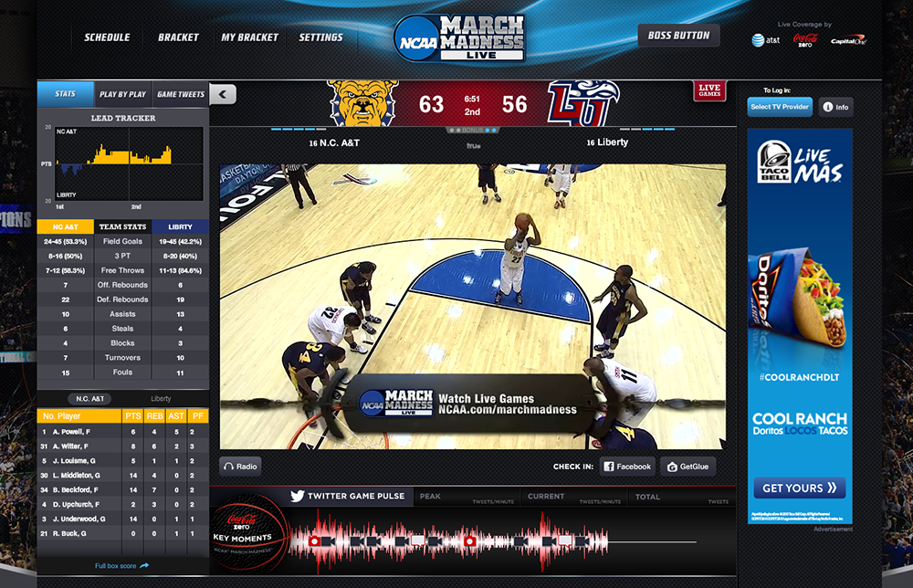The image size is (913, 588).
Task: Switch to the Play by Play tab
Action: coord(122,94)
